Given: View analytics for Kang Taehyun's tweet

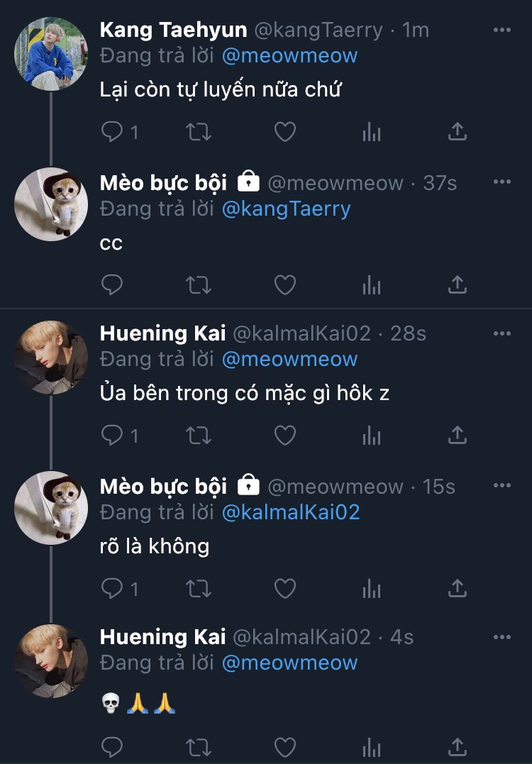Looking at the screenshot, I should (x=372, y=132).
